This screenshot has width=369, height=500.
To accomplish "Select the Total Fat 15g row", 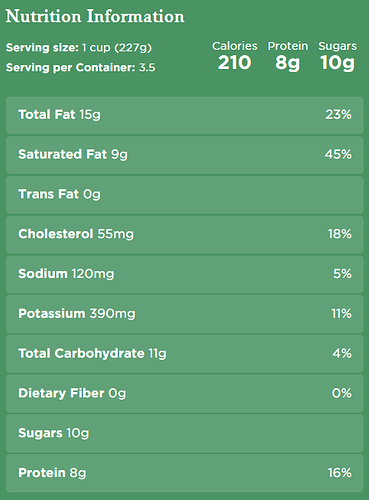I will 185,115.
